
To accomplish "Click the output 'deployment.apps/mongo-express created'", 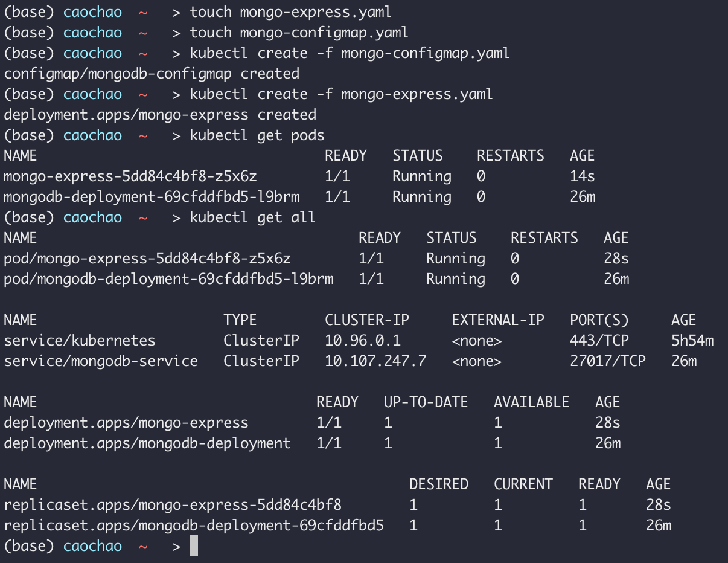I will tap(160, 115).
